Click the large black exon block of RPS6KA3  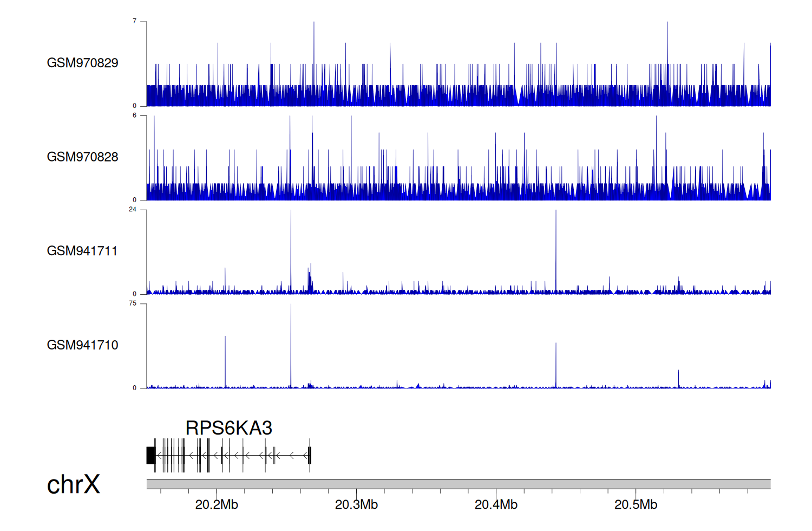coord(150,455)
